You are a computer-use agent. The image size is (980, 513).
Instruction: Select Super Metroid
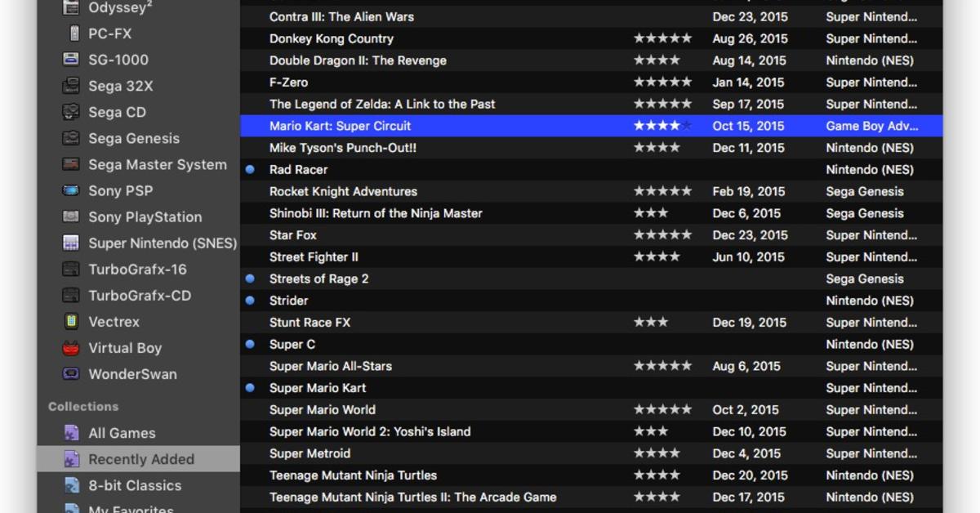(x=310, y=453)
